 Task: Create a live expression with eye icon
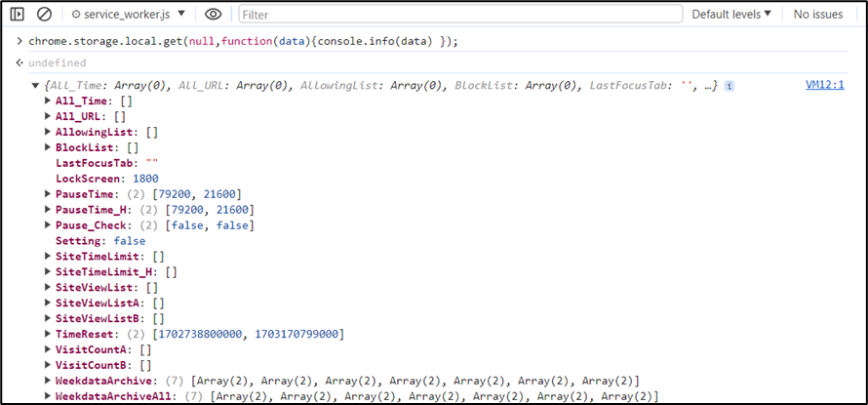[214, 14]
